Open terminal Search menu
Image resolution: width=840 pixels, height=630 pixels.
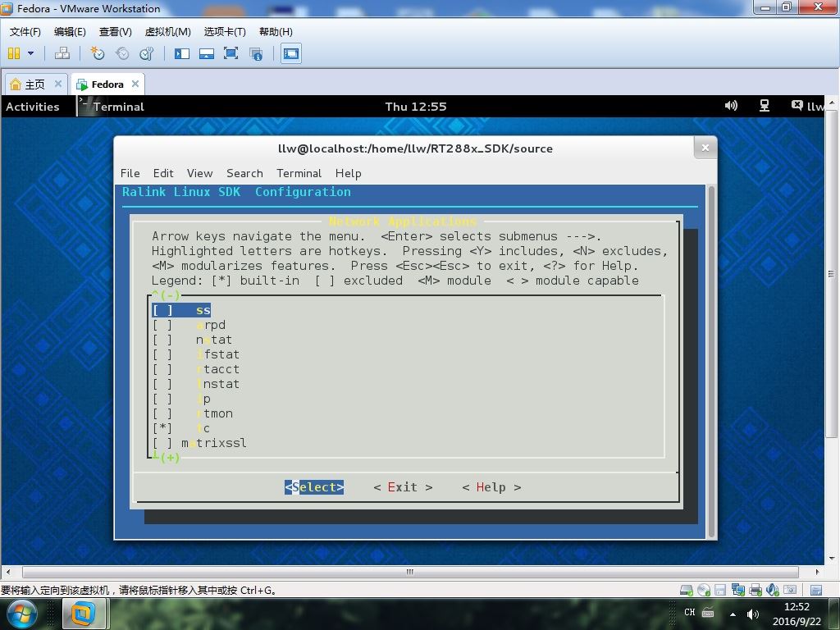244,173
